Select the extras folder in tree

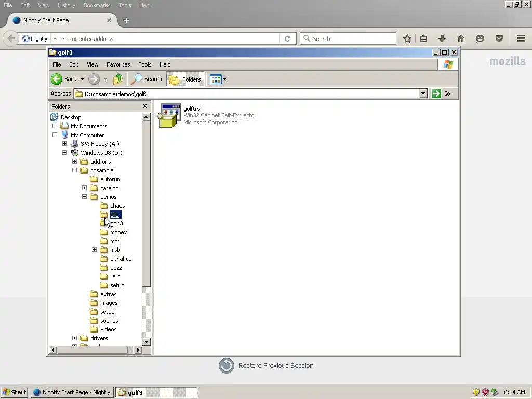pyautogui.click(x=108, y=294)
